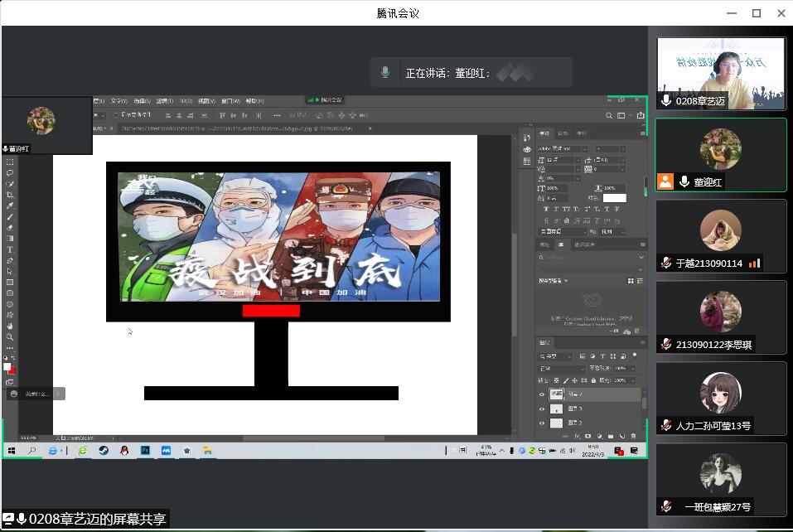Open Photoshop from the Windows taskbar
The image size is (793, 532).
[x=145, y=451]
